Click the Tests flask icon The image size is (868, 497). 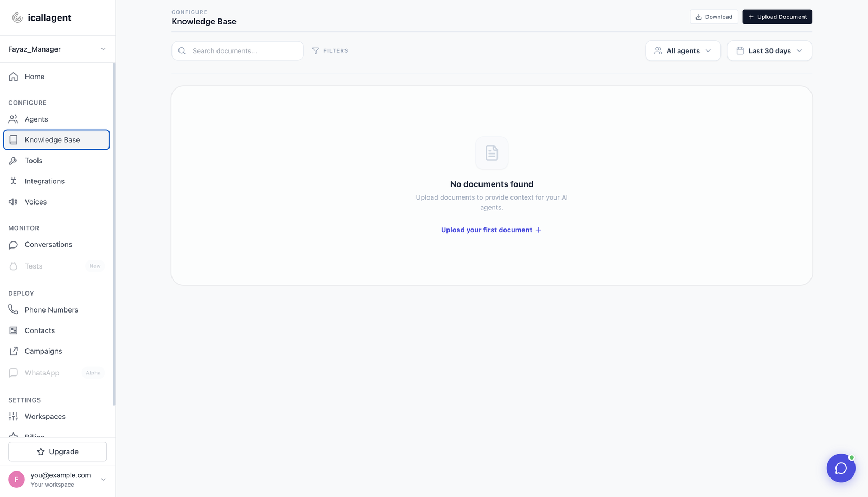pyautogui.click(x=14, y=266)
